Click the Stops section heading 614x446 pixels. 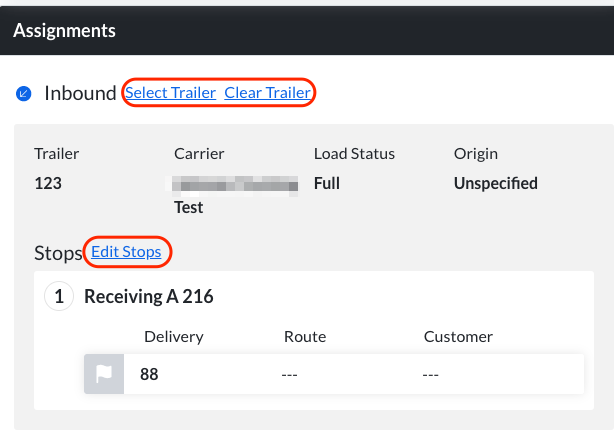(x=57, y=253)
